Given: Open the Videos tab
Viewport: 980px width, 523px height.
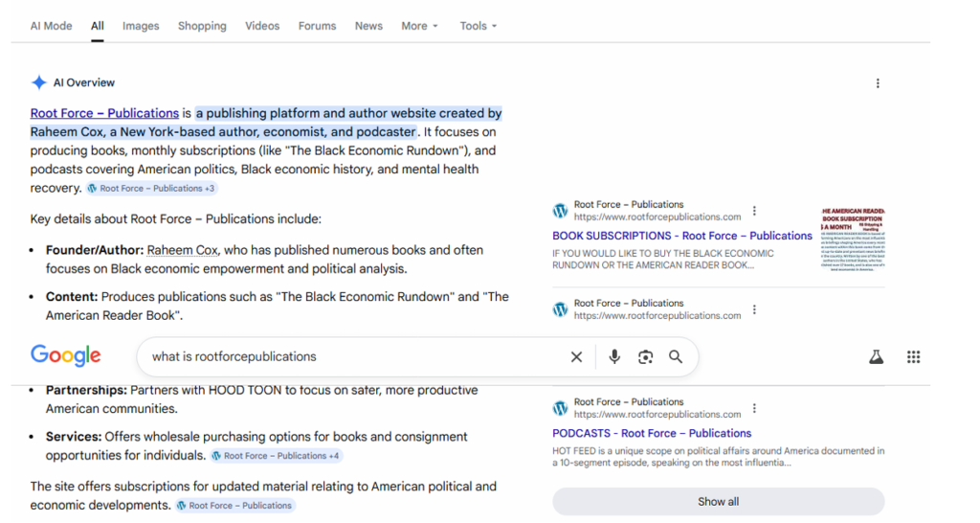Looking at the screenshot, I should point(262,26).
